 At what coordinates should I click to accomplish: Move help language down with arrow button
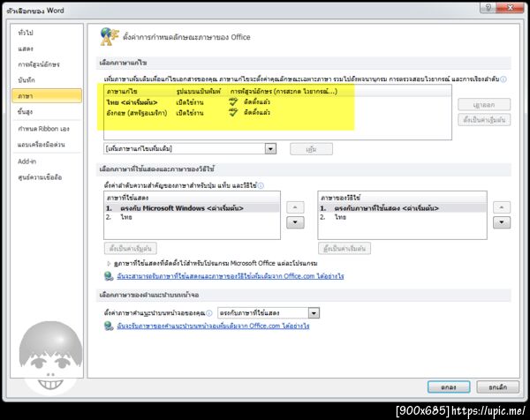pyautogui.click(x=502, y=222)
